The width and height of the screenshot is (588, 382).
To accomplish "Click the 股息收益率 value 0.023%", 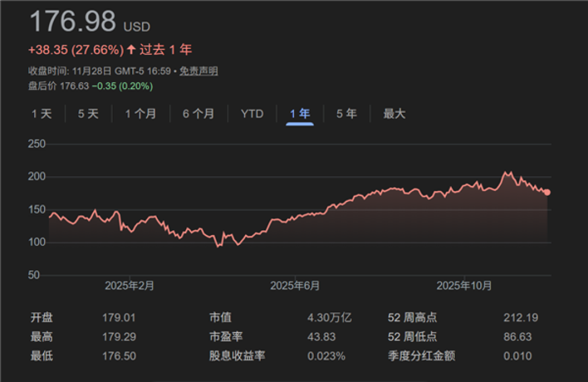I will 326,356.
